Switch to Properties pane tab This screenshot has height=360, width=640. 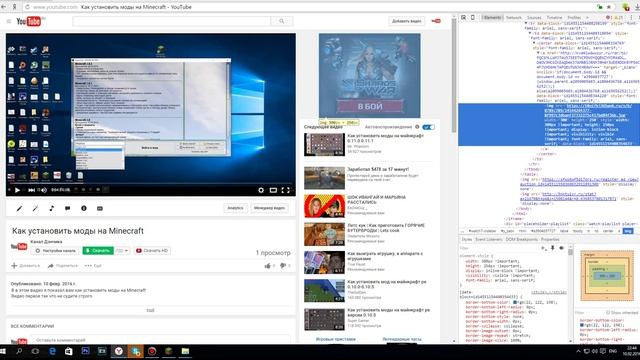pos(550,239)
